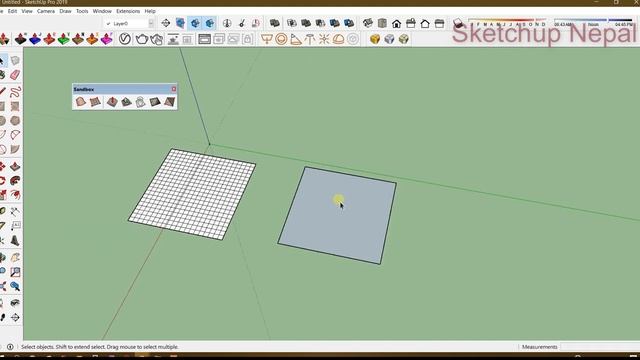Open the Camera menu
This screenshot has height=360, width=640.
(x=46, y=11)
